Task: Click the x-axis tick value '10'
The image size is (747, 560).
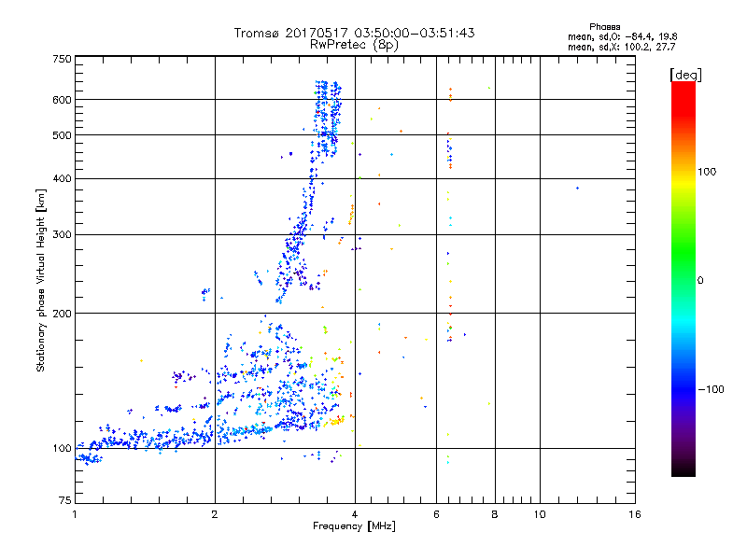Action: point(540,514)
